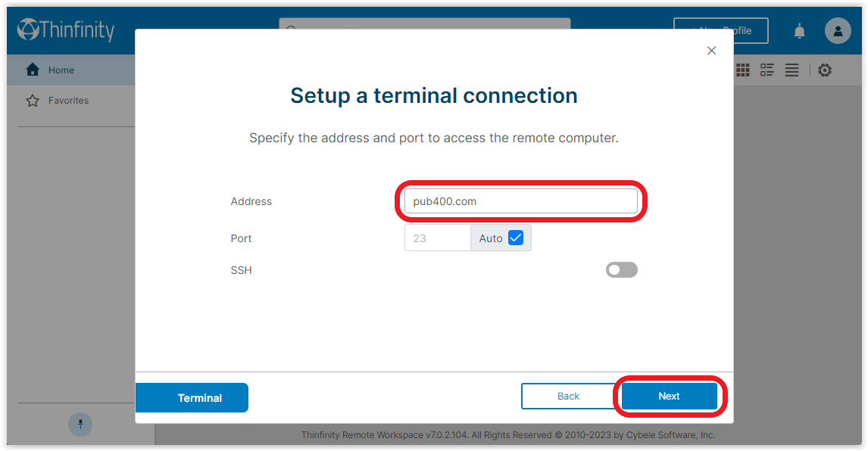
Task: Switch to detailed list view
Action: (x=767, y=70)
